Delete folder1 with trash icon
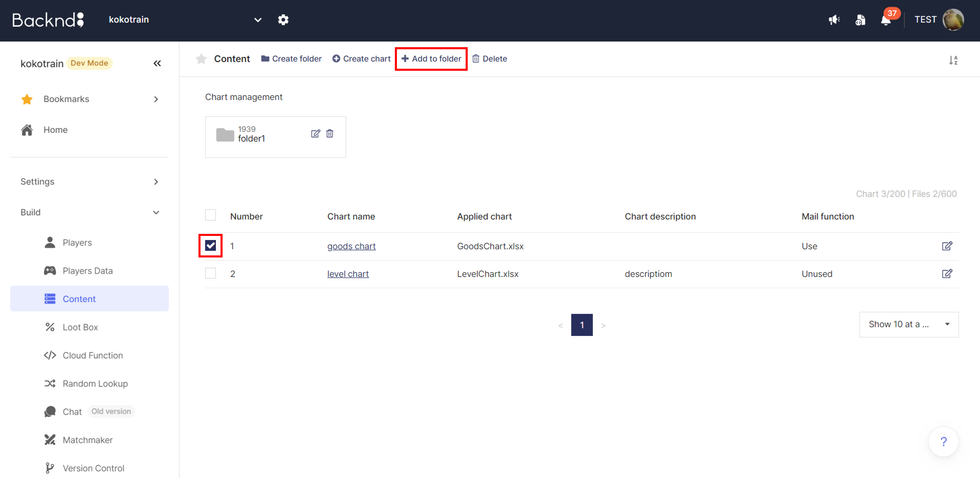 [330, 134]
